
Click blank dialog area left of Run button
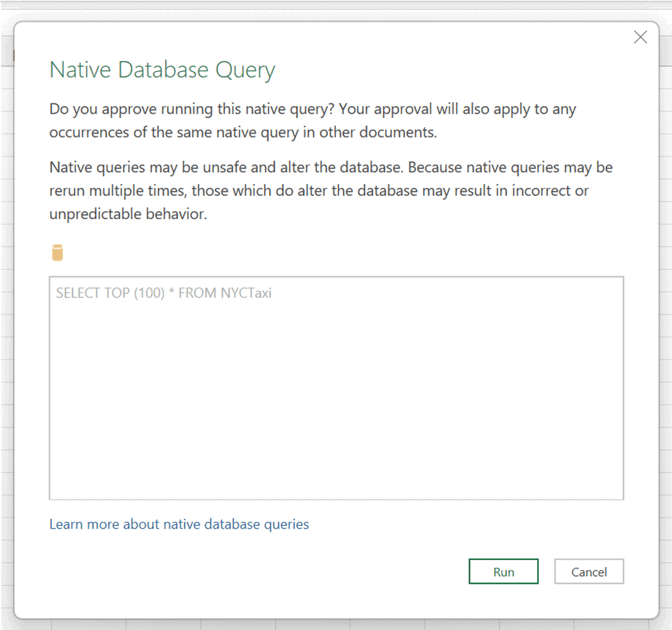pyautogui.click(x=257, y=572)
